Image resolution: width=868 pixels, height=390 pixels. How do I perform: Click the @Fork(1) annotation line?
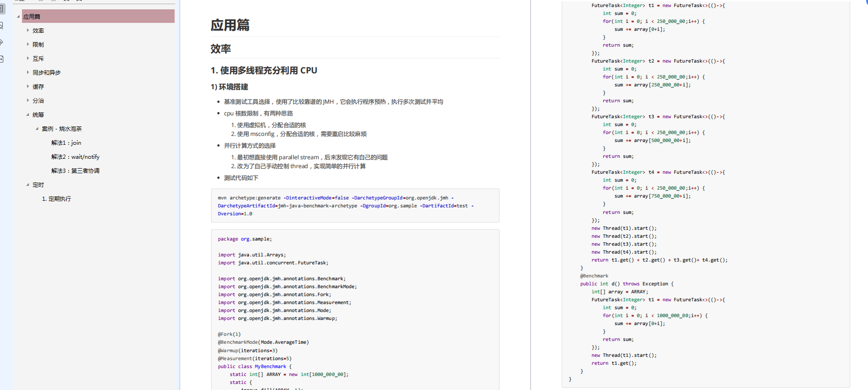click(x=229, y=334)
